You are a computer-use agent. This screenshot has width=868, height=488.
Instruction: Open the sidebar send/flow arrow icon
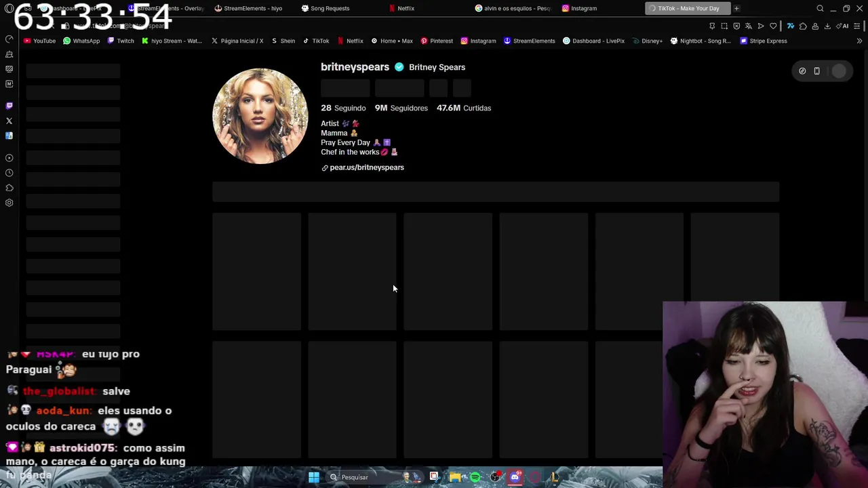9,158
